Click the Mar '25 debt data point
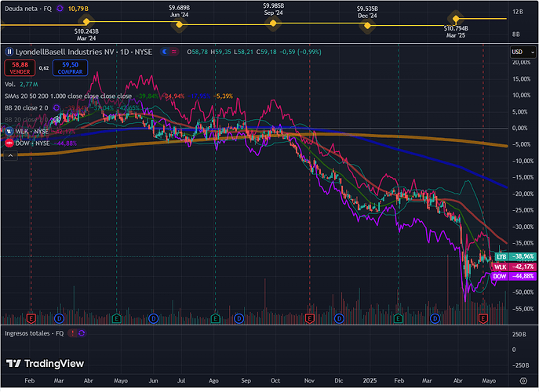This screenshot has width=539, height=392. [456, 19]
